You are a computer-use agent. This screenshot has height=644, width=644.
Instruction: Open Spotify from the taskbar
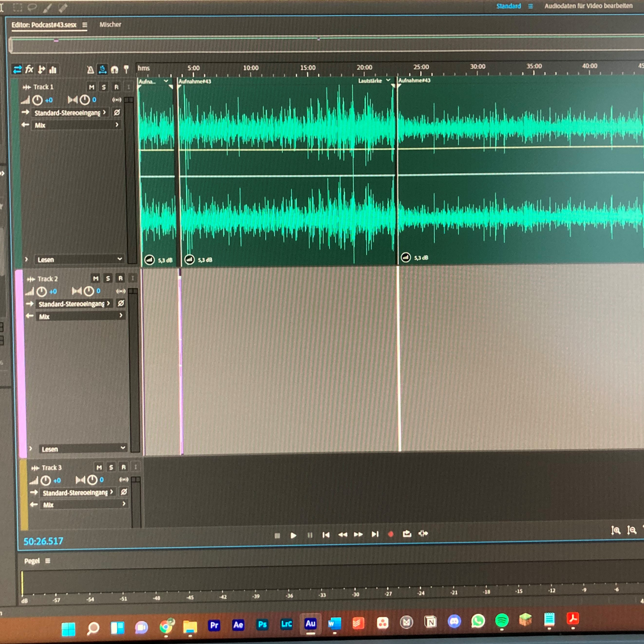coord(502,621)
